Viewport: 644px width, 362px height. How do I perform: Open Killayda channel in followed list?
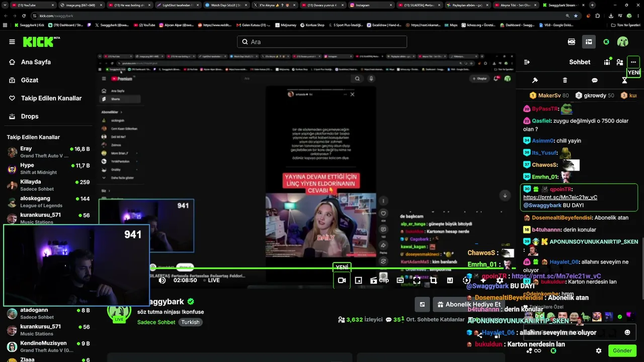click(x=48, y=185)
